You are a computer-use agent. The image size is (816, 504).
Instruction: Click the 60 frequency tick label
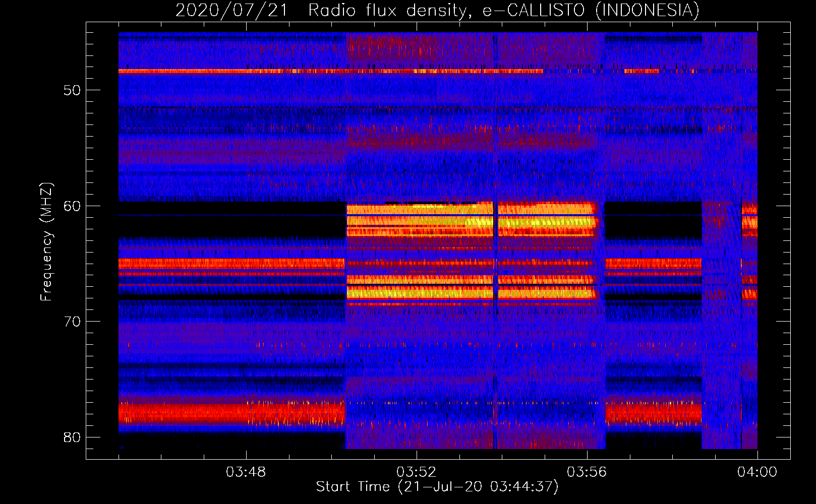[72, 206]
